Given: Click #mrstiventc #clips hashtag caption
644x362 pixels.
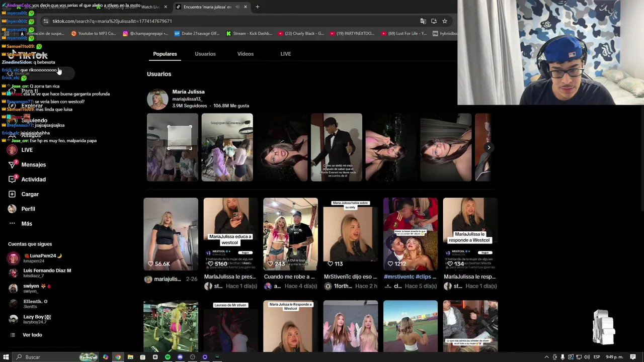Looking at the screenshot, I should (410, 277).
